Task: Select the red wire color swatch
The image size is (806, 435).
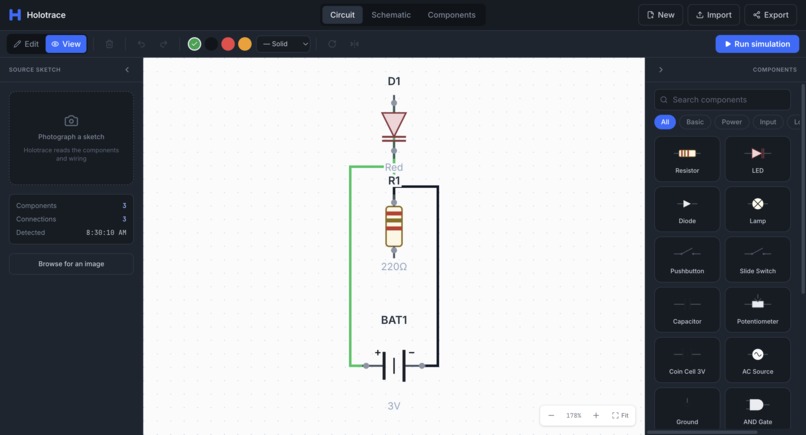Action: 228,44
